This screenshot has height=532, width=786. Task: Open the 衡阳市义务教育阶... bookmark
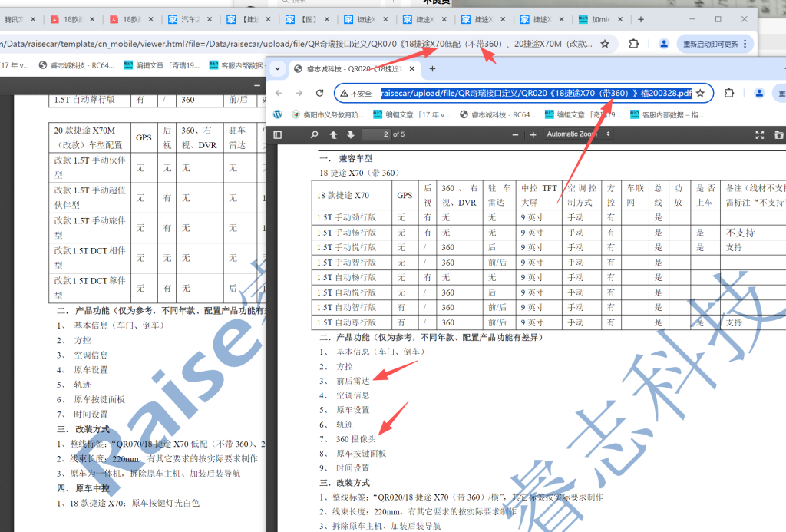pos(328,115)
